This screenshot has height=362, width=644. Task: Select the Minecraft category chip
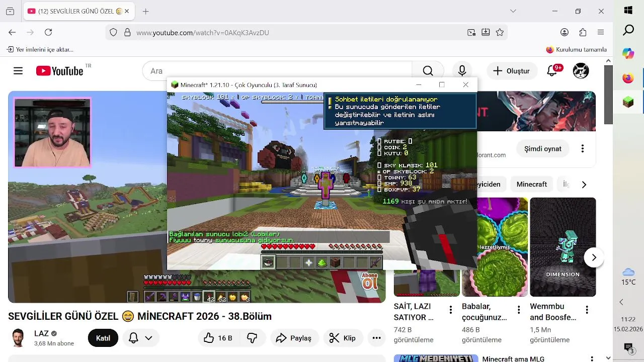pos(531,185)
